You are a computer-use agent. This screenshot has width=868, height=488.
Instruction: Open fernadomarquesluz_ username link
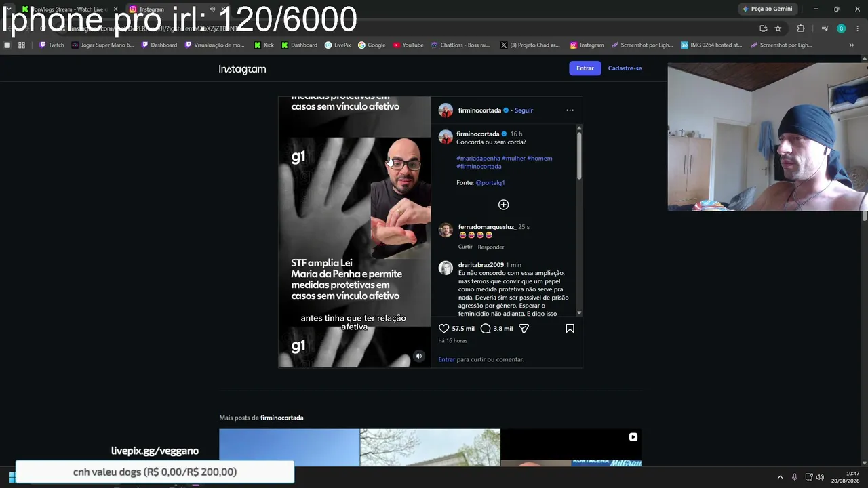(x=487, y=227)
